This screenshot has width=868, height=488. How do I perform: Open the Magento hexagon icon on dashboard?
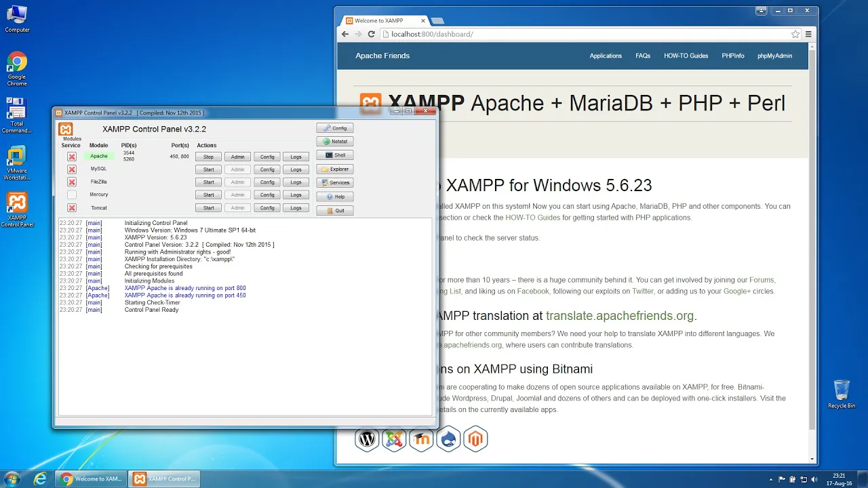point(475,439)
